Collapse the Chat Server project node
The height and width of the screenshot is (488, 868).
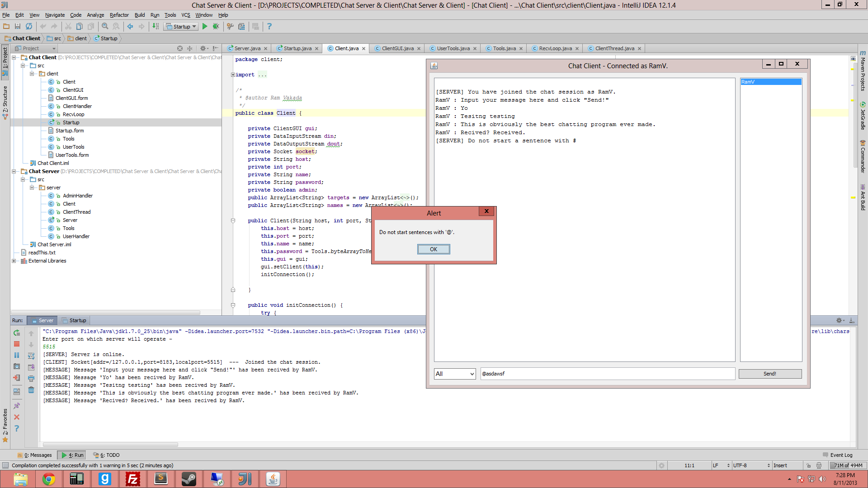[x=14, y=171]
